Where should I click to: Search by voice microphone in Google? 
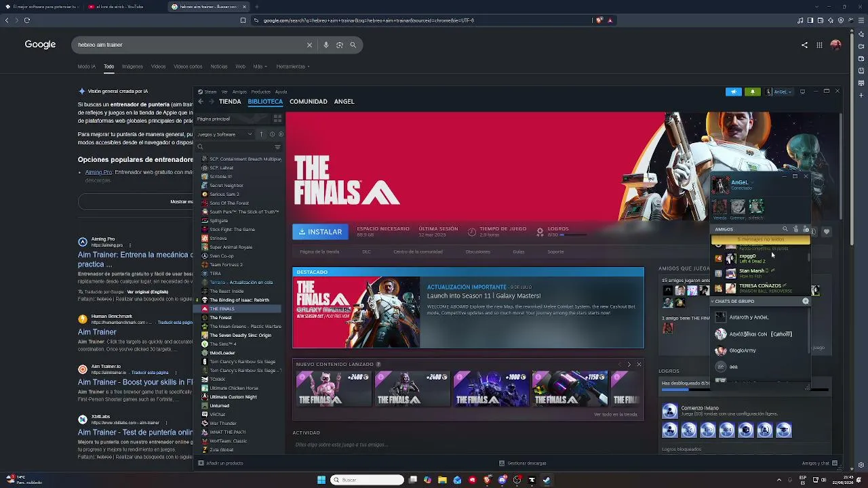click(x=325, y=45)
